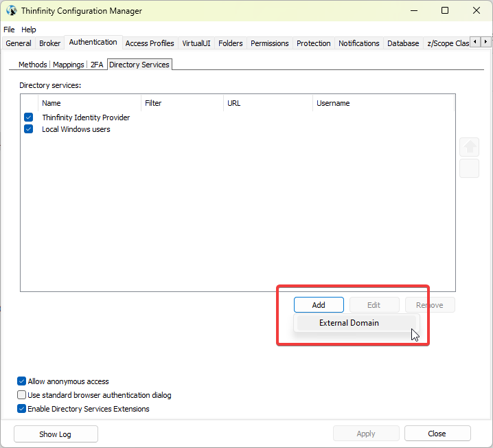
Task: Open the Protection tab
Action: tap(314, 43)
